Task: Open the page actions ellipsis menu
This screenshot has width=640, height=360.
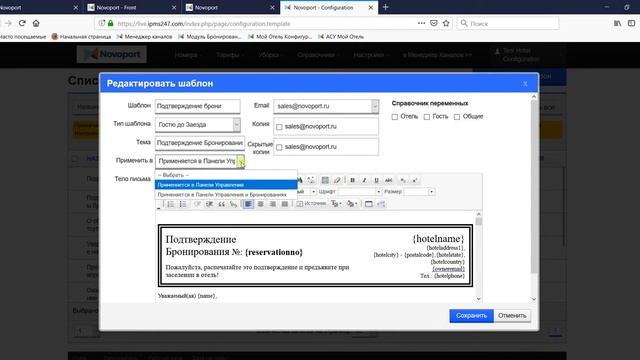Action: pyautogui.click(x=421, y=23)
